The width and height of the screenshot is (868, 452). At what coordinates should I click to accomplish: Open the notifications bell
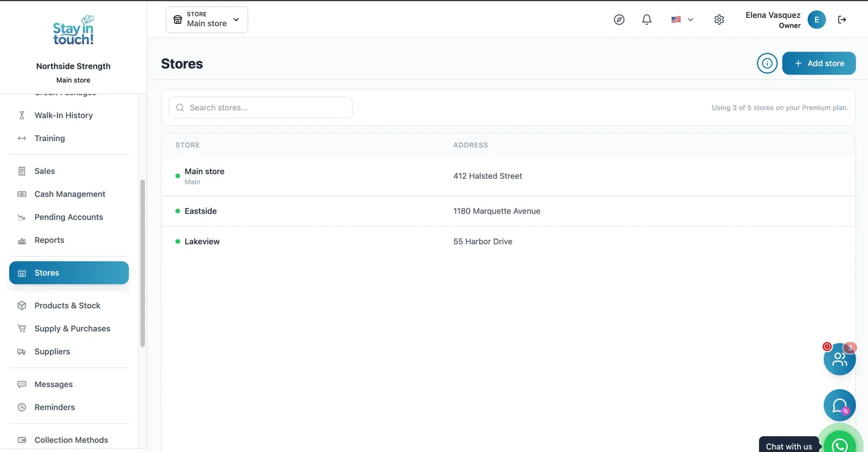(647, 20)
